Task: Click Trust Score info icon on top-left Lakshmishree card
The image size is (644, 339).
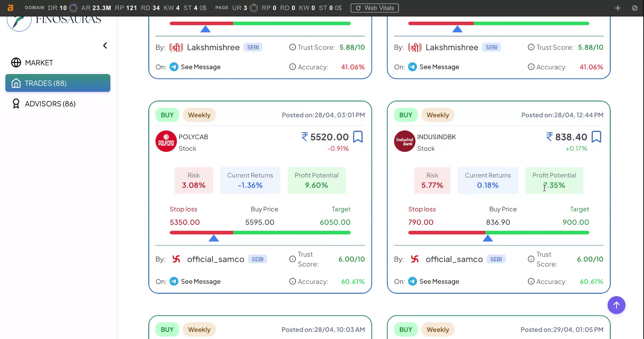Action: 292,47
